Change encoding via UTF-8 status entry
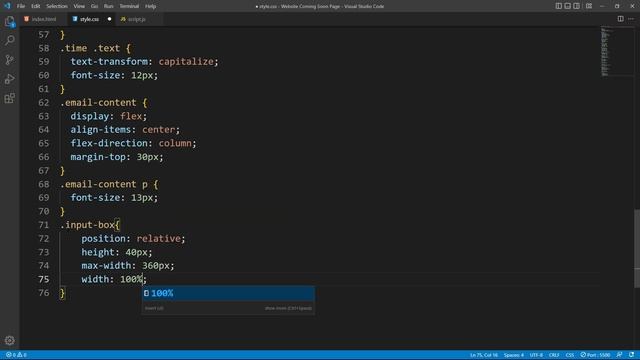 click(536, 355)
